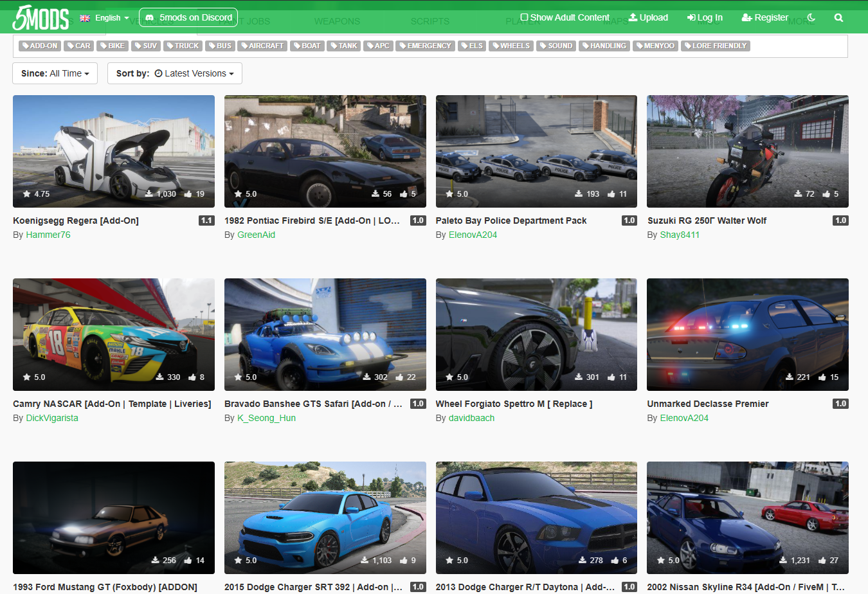The height and width of the screenshot is (594, 868).
Task: Open the Log In link
Action: click(705, 17)
